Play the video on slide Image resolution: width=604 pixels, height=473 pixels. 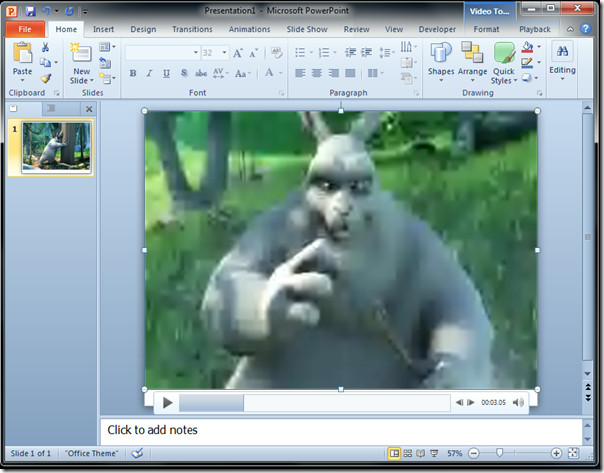[167, 403]
